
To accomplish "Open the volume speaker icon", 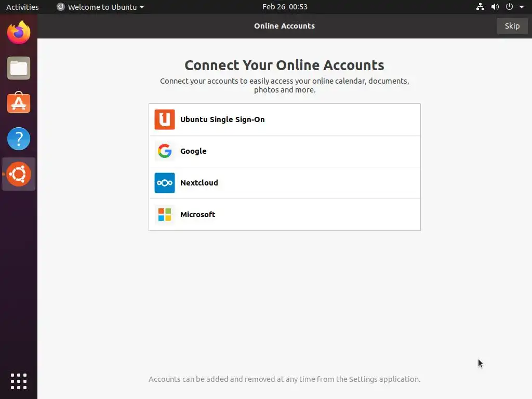I will click(495, 7).
